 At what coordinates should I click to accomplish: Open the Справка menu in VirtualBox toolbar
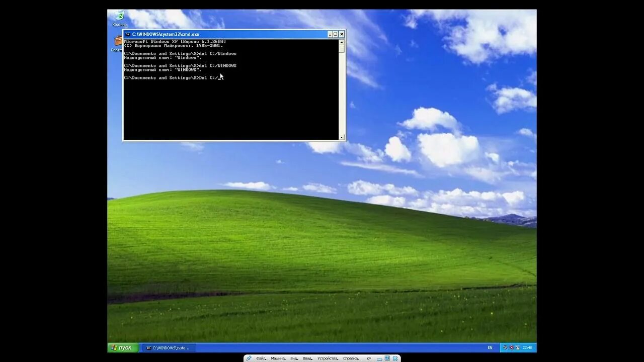coord(351,358)
